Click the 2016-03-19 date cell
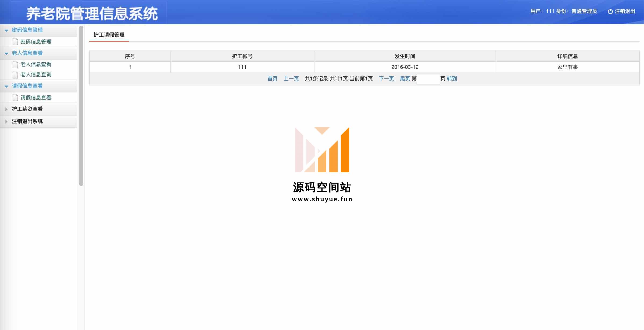 (405, 67)
